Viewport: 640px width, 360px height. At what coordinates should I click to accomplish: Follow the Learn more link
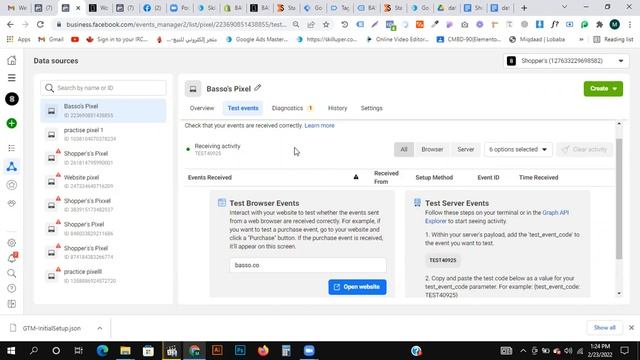pos(319,125)
